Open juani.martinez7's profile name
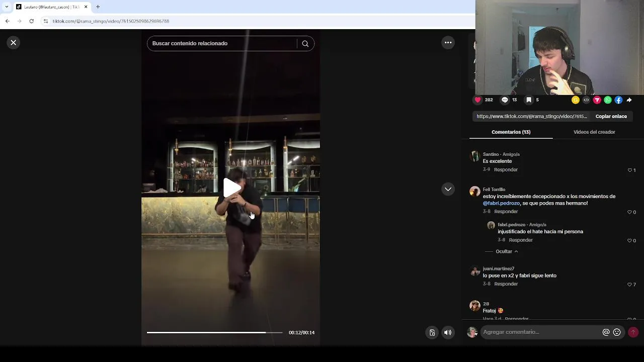 (499, 268)
